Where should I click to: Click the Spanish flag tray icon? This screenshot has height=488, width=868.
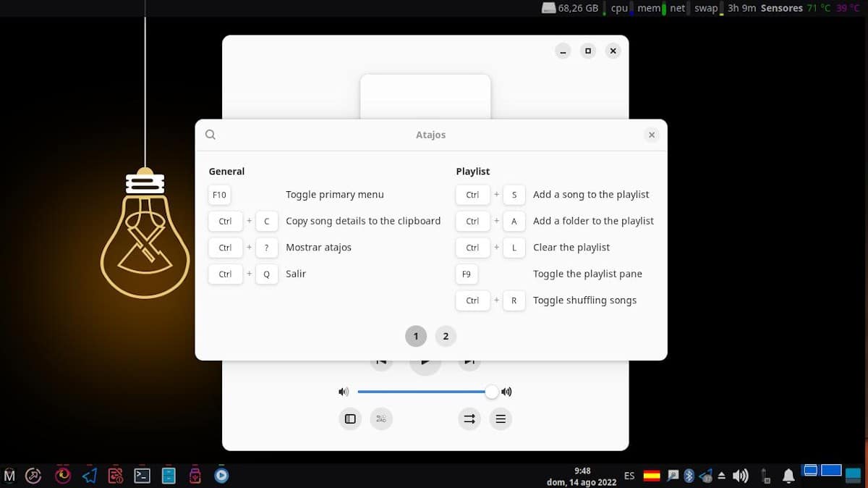652,476
